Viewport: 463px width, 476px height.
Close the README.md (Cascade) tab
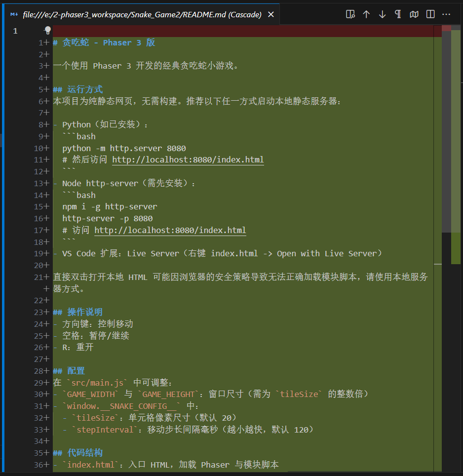(271, 15)
